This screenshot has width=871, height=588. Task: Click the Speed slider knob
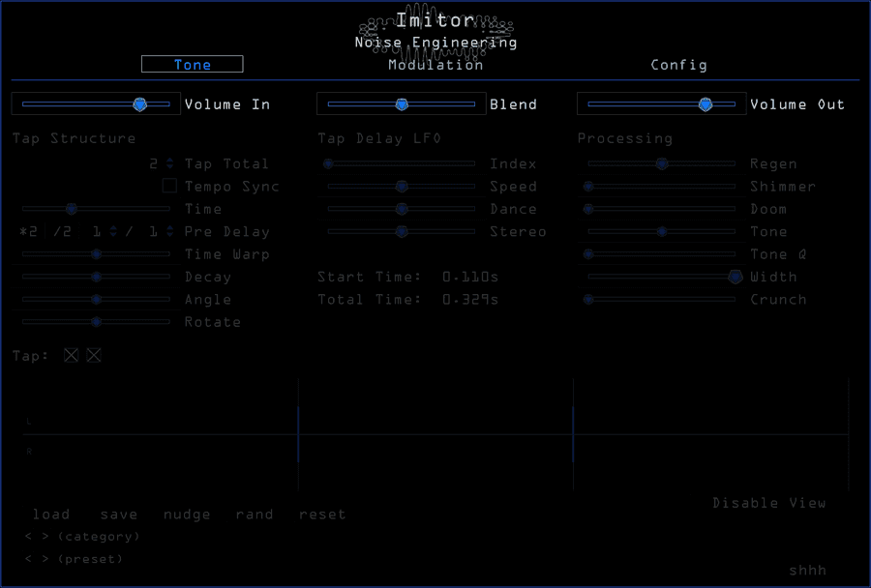(x=402, y=186)
